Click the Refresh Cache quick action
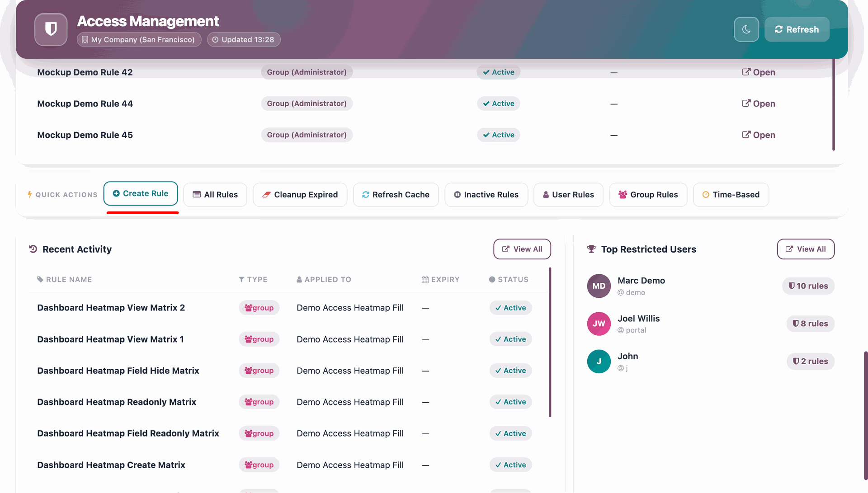The height and width of the screenshot is (493, 868). tap(396, 195)
